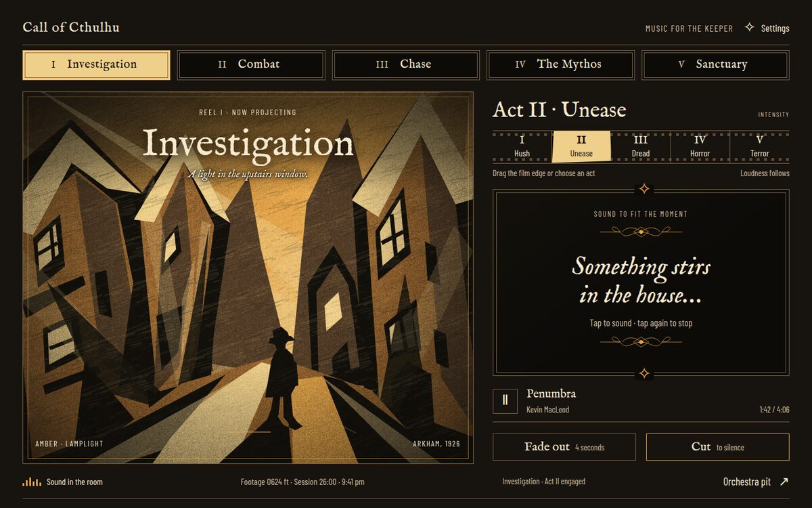This screenshot has width=812, height=508.
Task: Select the Chase tab
Action: pos(406,65)
